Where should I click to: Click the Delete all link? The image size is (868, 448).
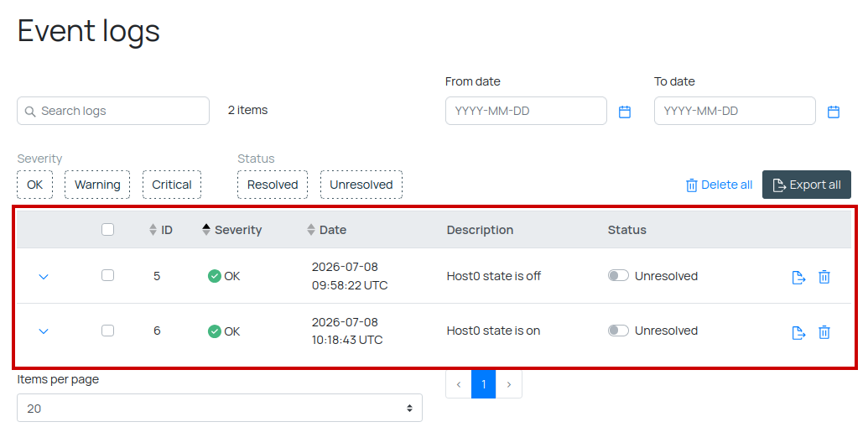[719, 185]
